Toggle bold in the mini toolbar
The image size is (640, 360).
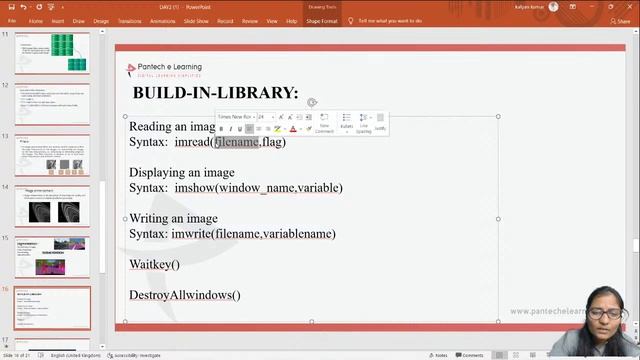pyautogui.click(x=221, y=129)
